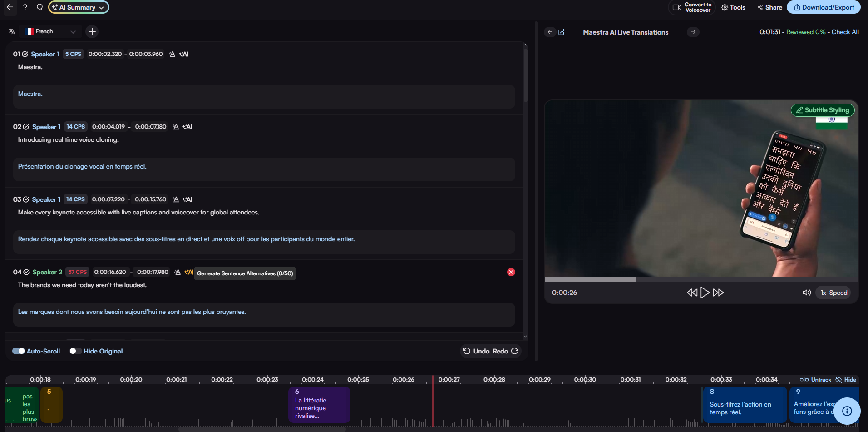Open the search magnifier icon

point(40,7)
